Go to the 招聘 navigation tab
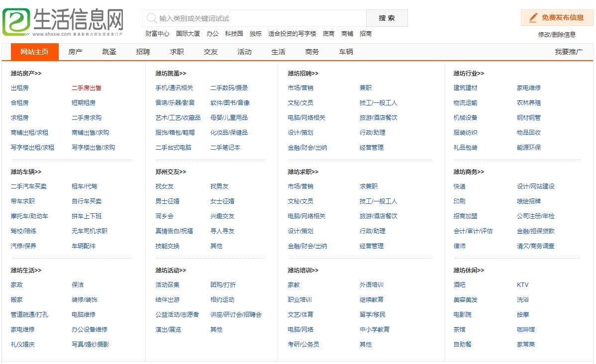 tap(143, 52)
